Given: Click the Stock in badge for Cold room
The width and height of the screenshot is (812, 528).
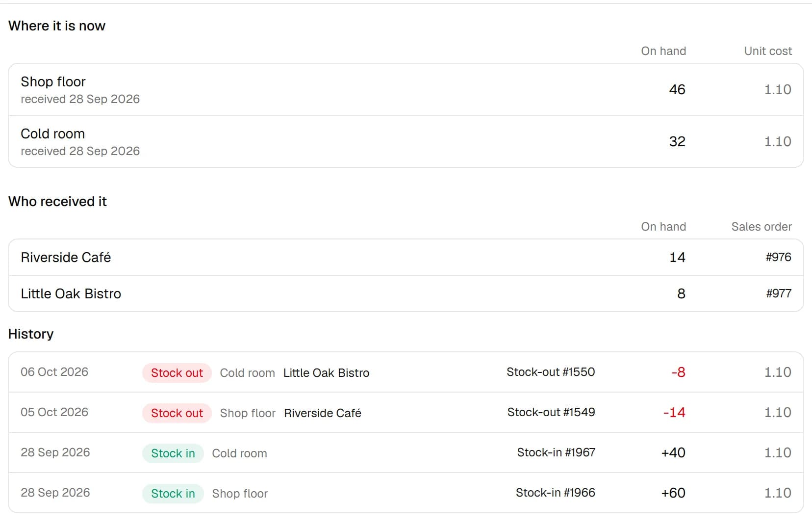Looking at the screenshot, I should pyautogui.click(x=173, y=453).
